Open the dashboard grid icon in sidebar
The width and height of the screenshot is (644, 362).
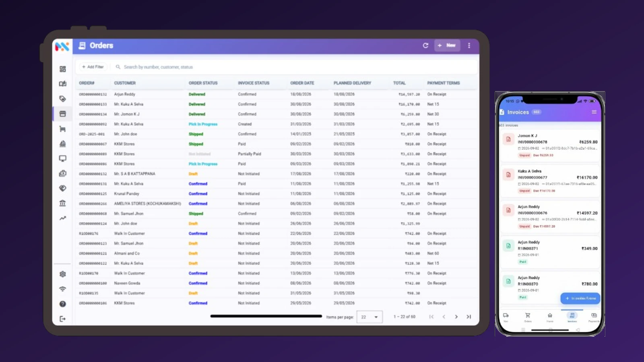pyautogui.click(x=62, y=69)
